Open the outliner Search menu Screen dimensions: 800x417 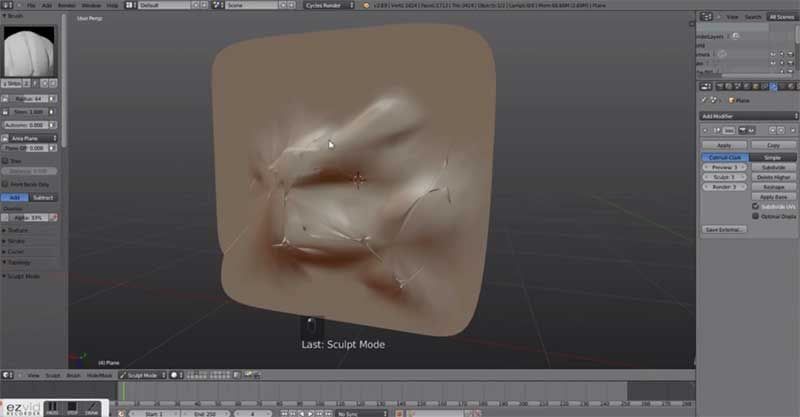[753, 17]
